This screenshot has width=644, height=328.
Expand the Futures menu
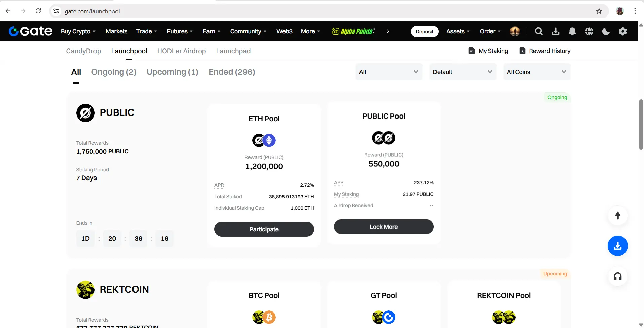(180, 31)
